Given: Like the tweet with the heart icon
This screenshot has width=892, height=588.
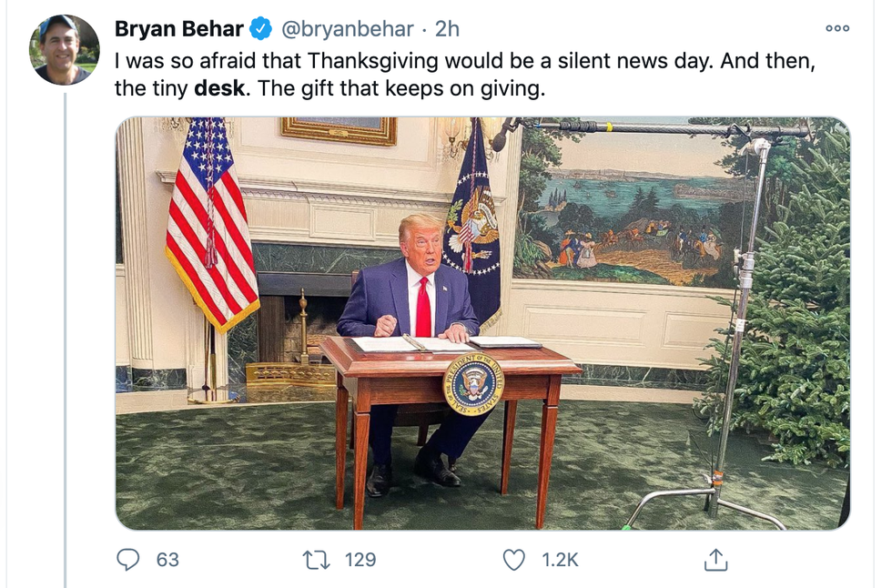Looking at the screenshot, I should pyautogui.click(x=514, y=559).
